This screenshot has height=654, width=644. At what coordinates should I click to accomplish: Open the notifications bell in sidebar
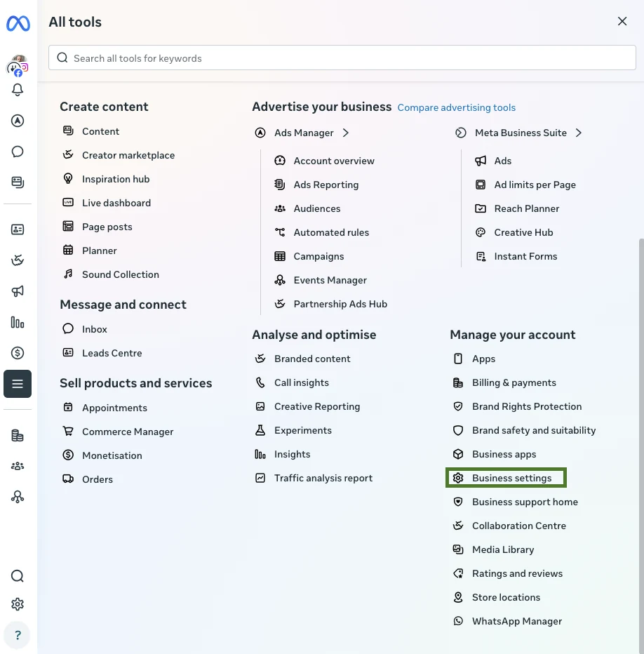[x=18, y=90]
